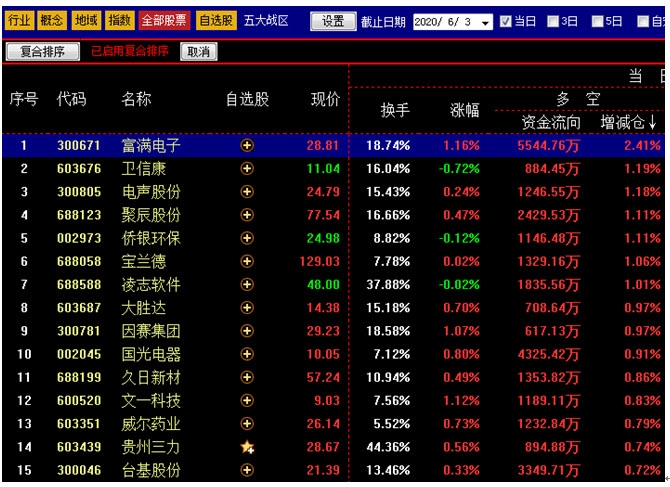Open the 五大战区 tab
Viewport: 670px width, 487px height.
click(266, 20)
